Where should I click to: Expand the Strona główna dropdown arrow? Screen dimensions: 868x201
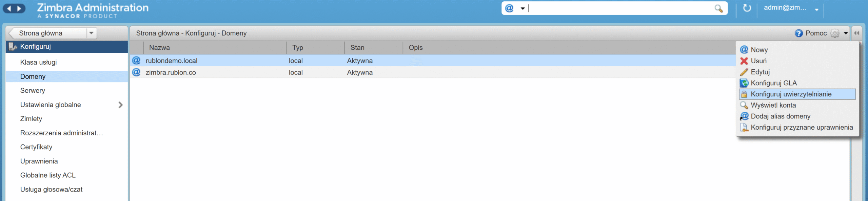coord(91,33)
